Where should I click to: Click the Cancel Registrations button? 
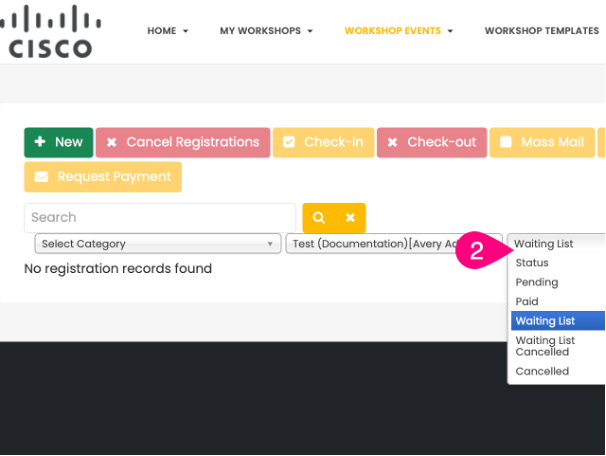182,142
